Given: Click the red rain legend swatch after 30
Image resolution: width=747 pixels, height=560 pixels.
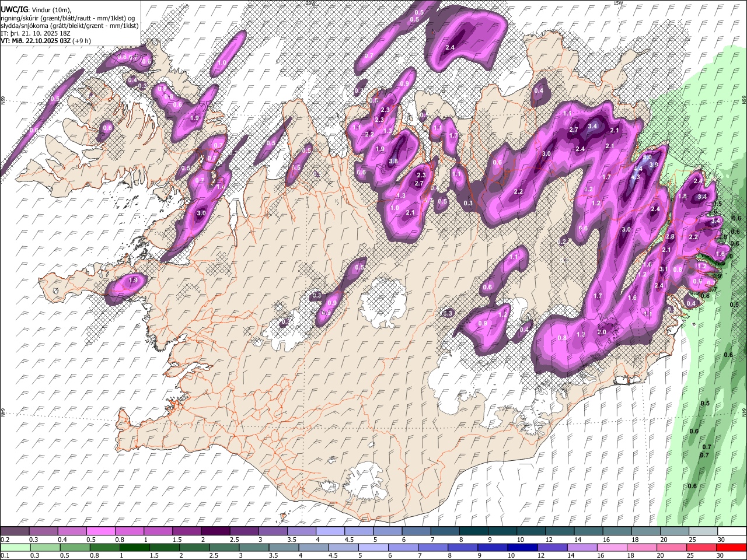Looking at the screenshot, I should coord(731,547).
